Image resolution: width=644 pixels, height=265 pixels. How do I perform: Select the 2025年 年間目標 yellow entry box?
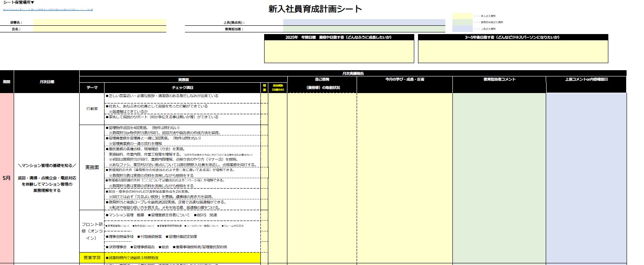tap(339, 52)
